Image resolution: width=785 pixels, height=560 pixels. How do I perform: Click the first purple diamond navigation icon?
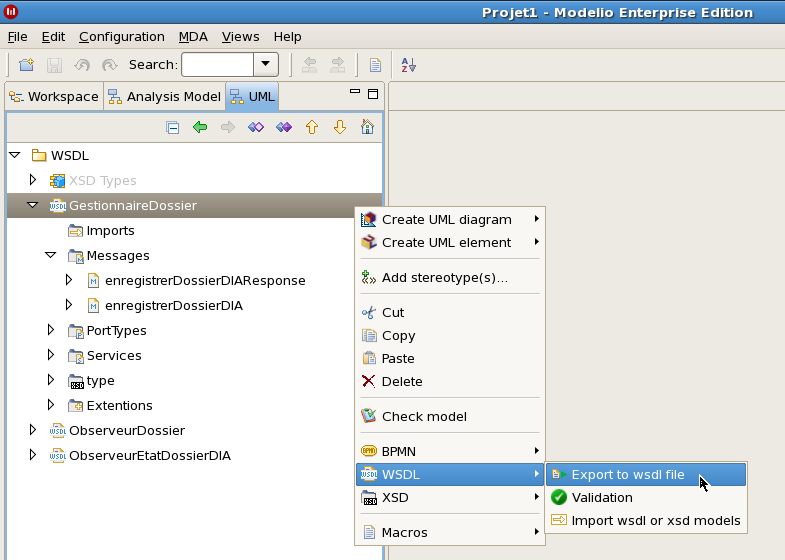tap(256, 127)
